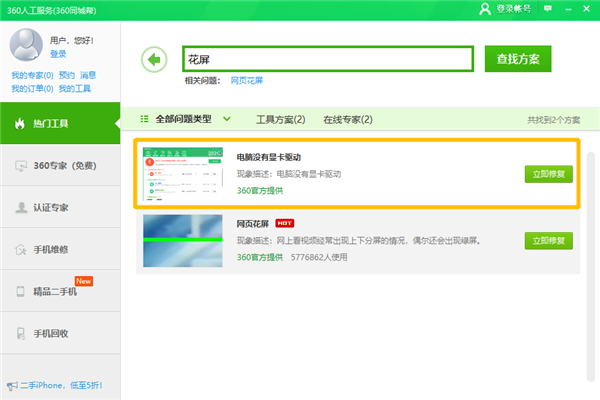Image resolution: width=600 pixels, height=400 pixels.
Task: Switch to the 在线专家(2) tab
Action: pyautogui.click(x=347, y=120)
